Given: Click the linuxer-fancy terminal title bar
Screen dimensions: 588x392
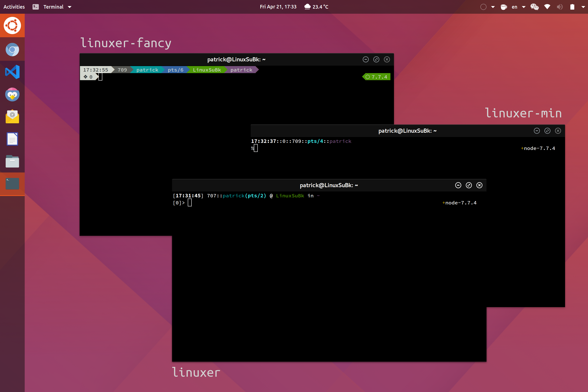Looking at the screenshot, I should (x=236, y=60).
